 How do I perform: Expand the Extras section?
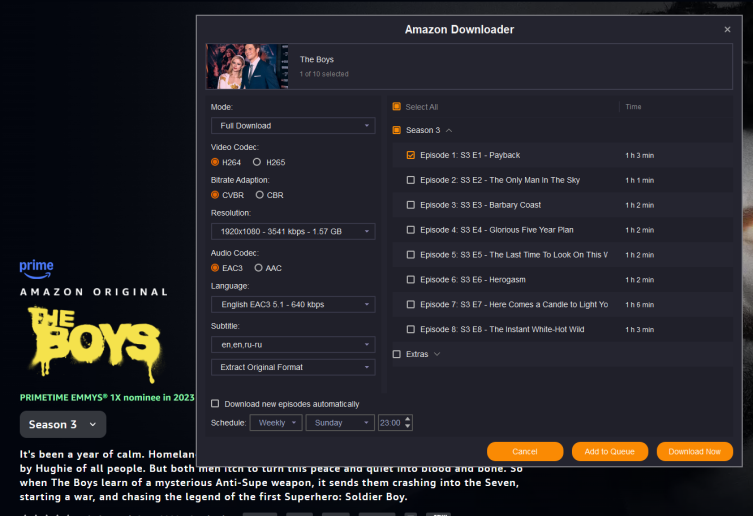click(437, 354)
